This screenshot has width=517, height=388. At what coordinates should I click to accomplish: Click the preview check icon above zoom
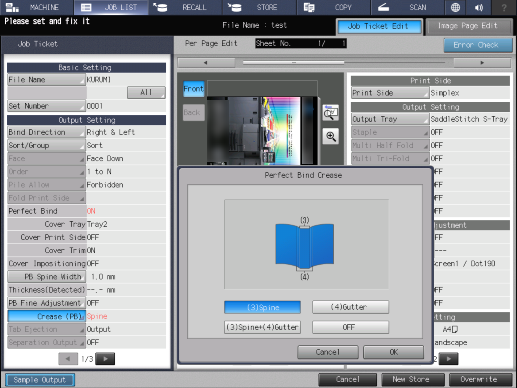331,113
